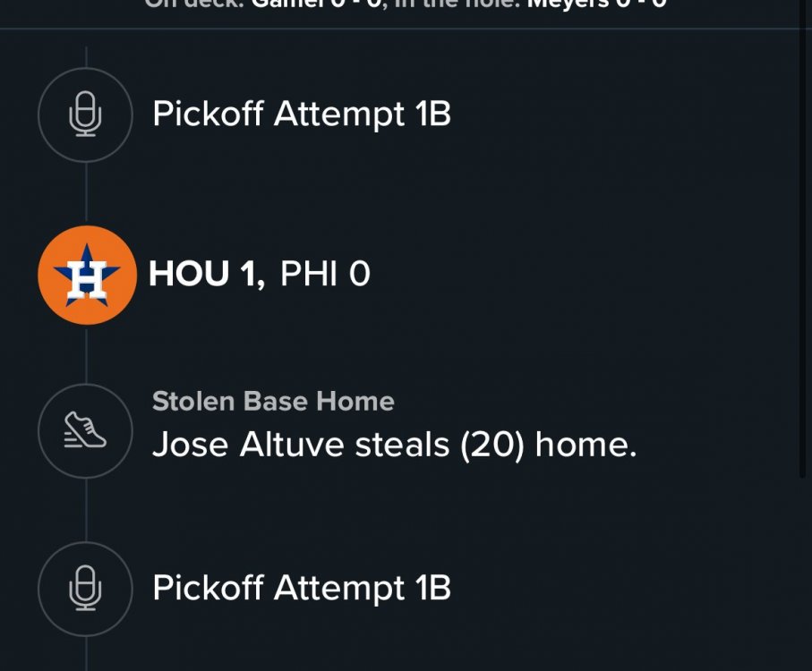812x671 pixels.
Task: Click the PHI 0 score text
Action: 325,275
